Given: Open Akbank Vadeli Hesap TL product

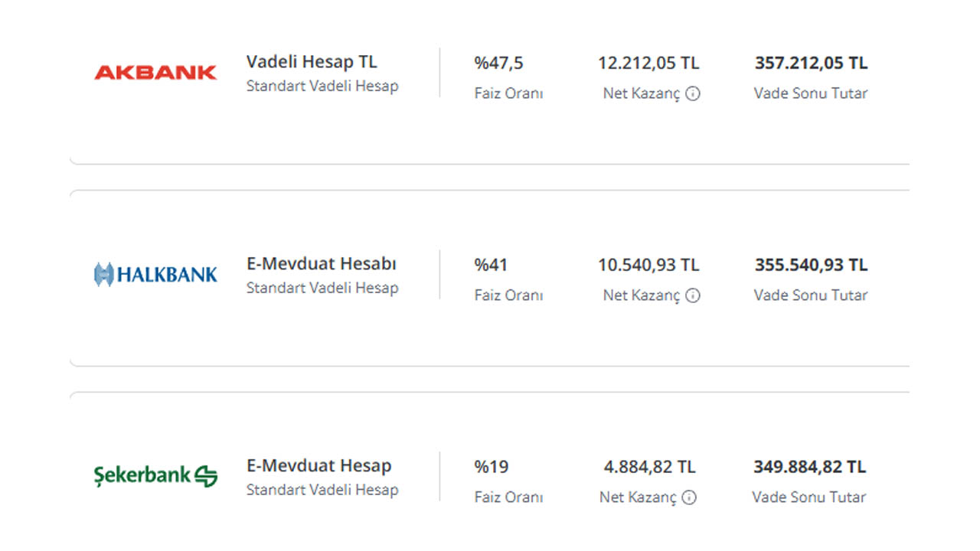Looking at the screenshot, I should coord(312,62).
